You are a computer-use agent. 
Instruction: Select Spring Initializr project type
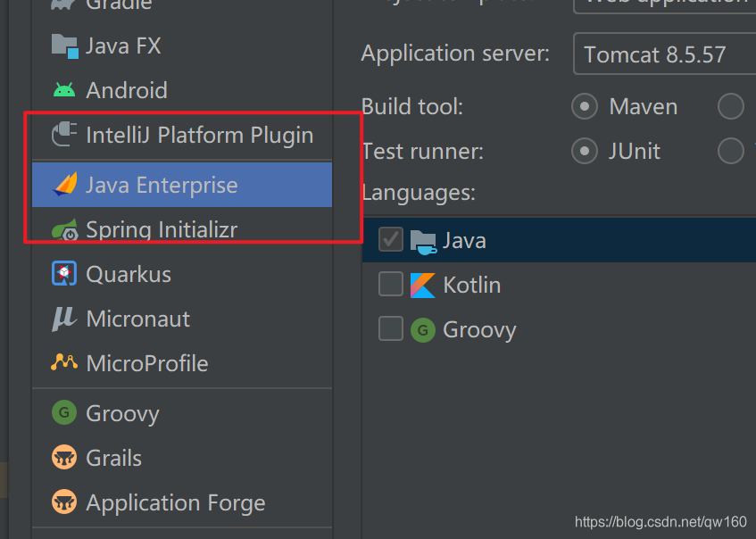coord(182,229)
